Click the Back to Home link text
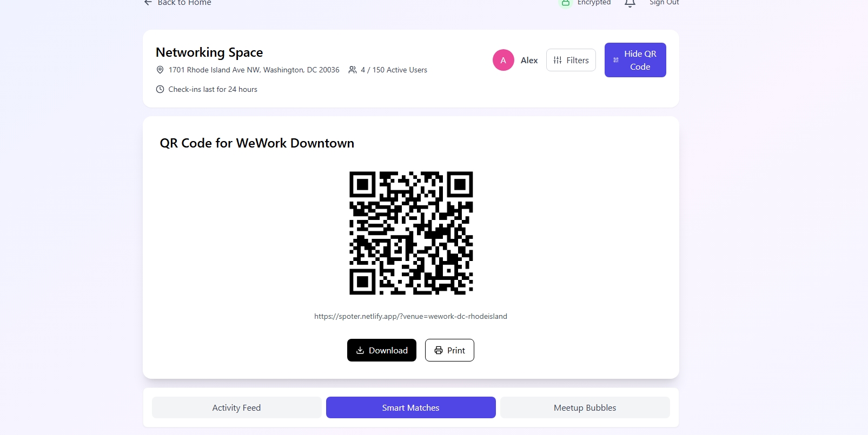 (184, 3)
